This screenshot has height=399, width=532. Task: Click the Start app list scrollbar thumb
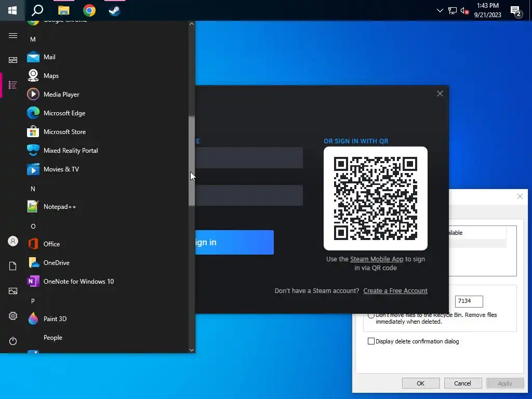[192, 161]
